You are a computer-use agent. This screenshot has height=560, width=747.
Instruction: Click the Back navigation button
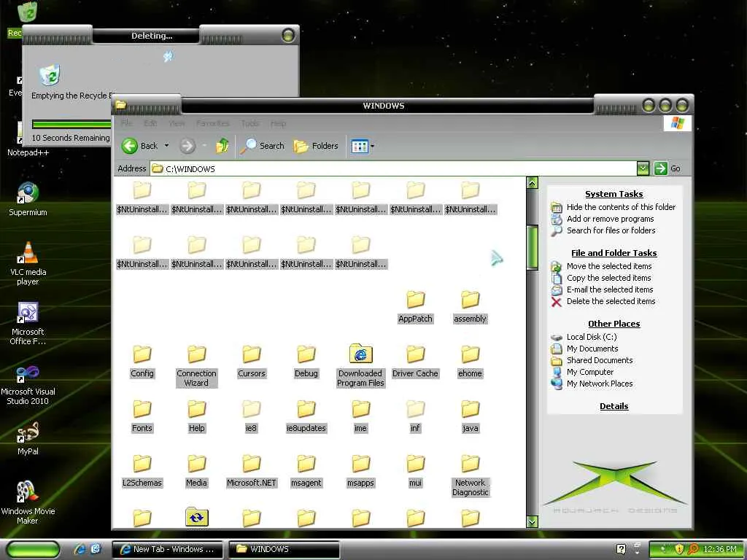(x=139, y=146)
